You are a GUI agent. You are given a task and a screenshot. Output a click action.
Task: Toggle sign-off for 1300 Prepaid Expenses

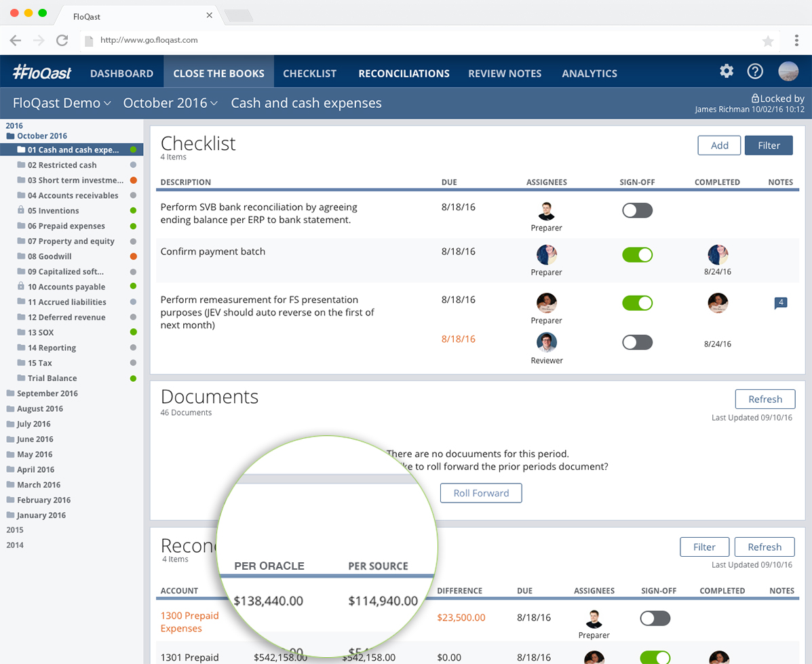tap(655, 618)
